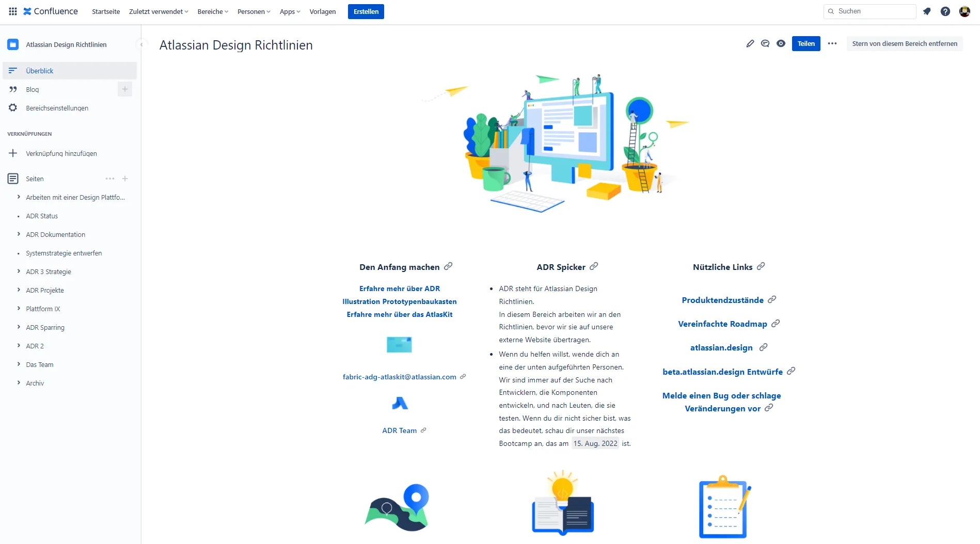Screen dimensions: 980x544
Task: Open the Personen dropdown menu
Action: (254, 11)
